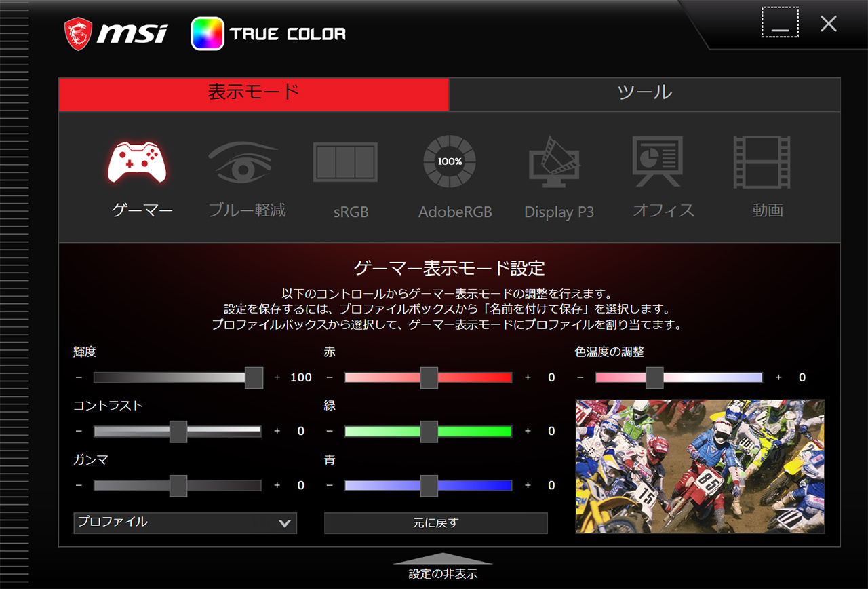868x589 pixels.
Task: Switch to the ツール tab
Action: (x=644, y=94)
